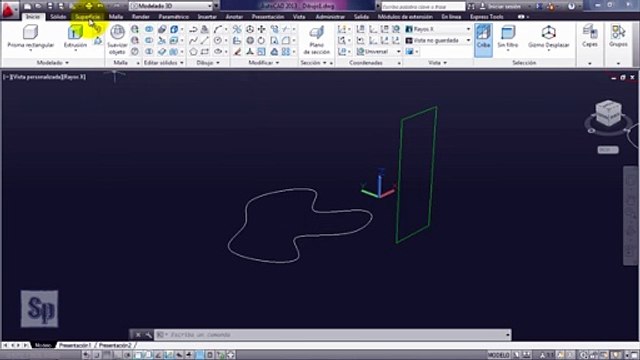This screenshot has height=360, width=640.
Task: Click the Plano de sección icon
Action: click(316, 33)
